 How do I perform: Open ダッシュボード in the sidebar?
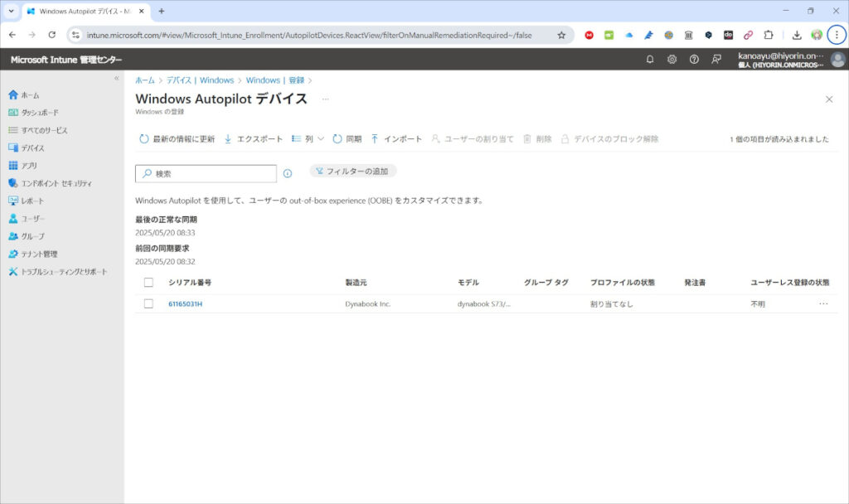pos(33,113)
